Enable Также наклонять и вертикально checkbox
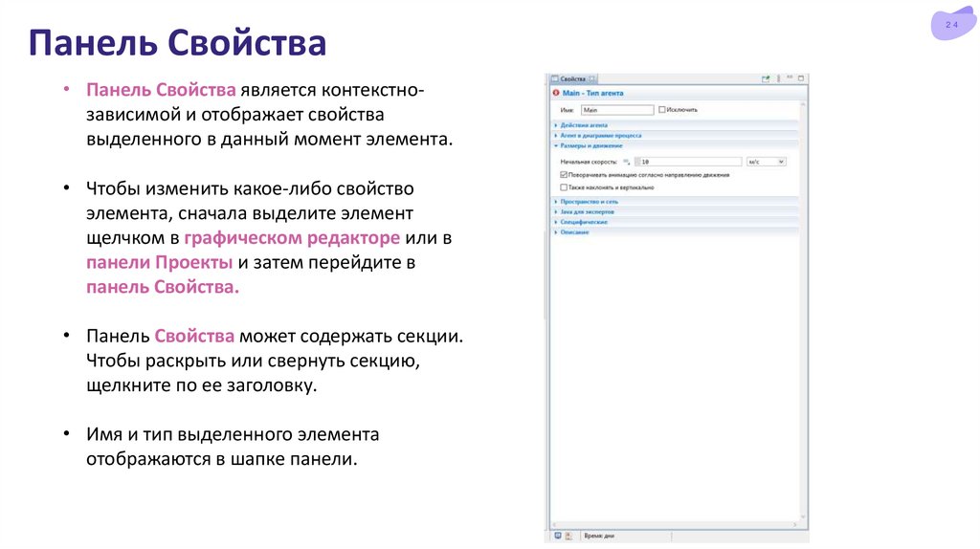 tap(564, 187)
